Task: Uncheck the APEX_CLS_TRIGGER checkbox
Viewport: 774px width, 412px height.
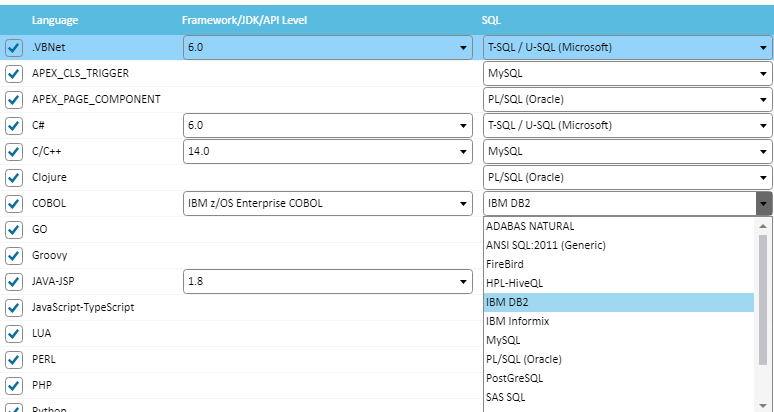Action: [x=13, y=74]
